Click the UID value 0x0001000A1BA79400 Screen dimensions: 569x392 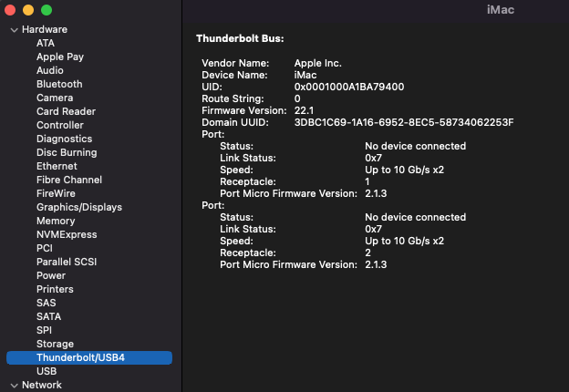pyautogui.click(x=349, y=87)
